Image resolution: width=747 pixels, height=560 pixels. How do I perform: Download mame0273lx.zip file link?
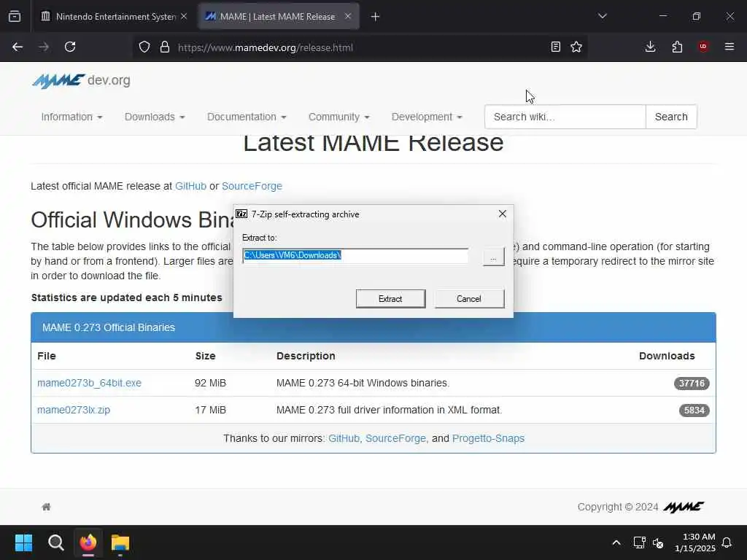coord(74,410)
